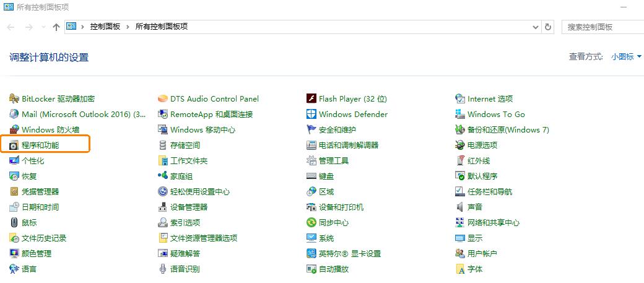Image resolution: width=644 pixels, height=283 pixels.
Task: Open the 工作文件夹 icon
Action: (x=163, y=160)
